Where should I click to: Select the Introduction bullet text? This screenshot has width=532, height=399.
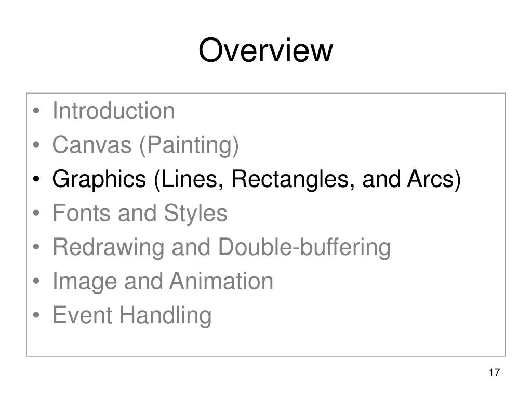click(x=114, y=111)
